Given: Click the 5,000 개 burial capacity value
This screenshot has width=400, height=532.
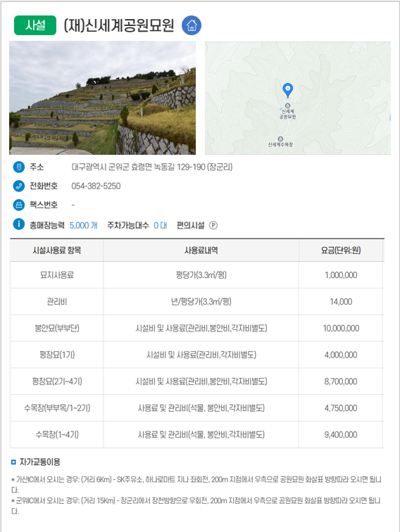Looking at the screenshot, I should click(x=84, y=225).
